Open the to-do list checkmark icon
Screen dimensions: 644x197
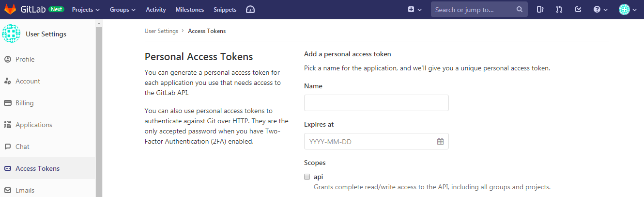pyautogui.click(x=578, y=10)
